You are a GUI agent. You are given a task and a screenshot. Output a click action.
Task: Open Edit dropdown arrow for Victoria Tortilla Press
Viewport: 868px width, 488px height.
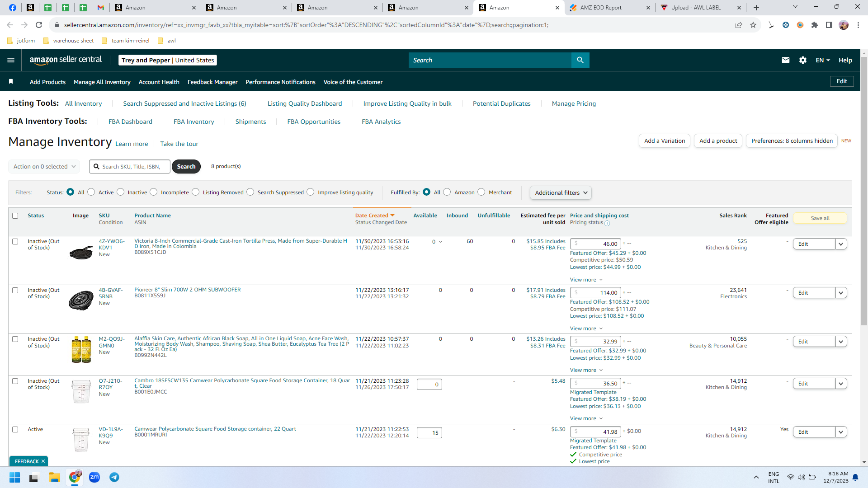[841, 244]
